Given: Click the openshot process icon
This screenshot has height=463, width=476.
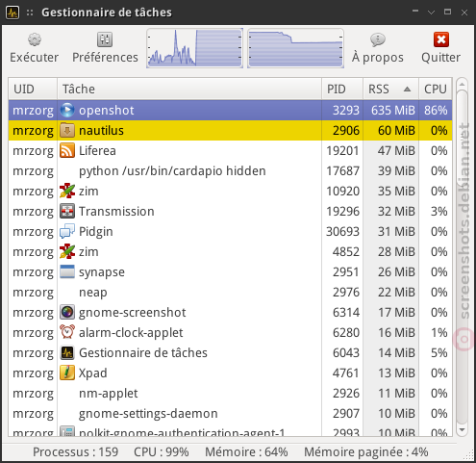Looking at the screenshot, I should point(67,110).
